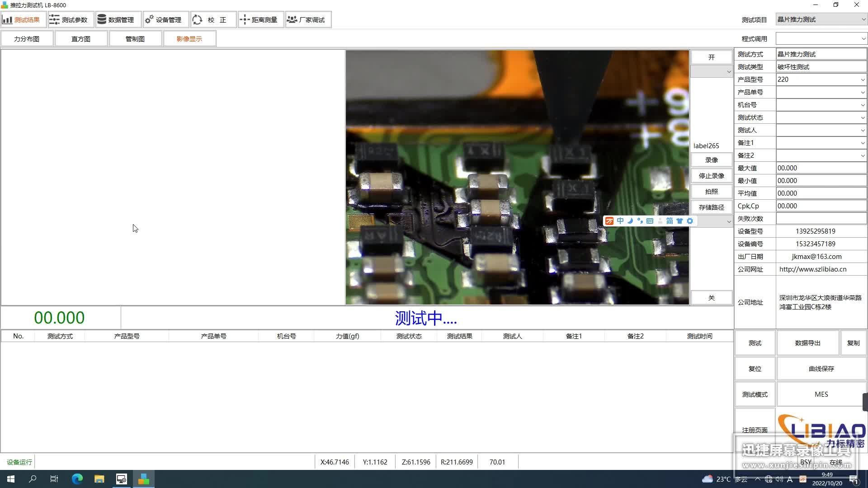This screenshot has width=868, height=488.
Task: Switch to the 管制图 control chart tab
Action: click(135, 39)
